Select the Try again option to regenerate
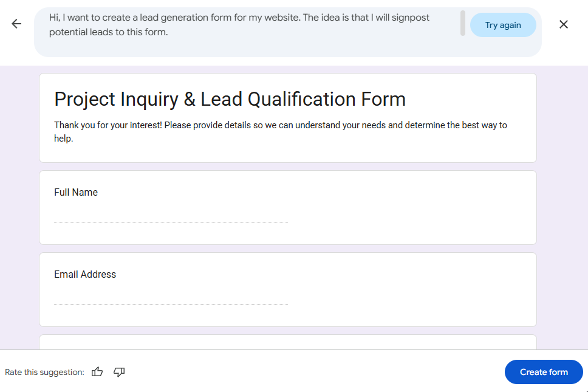 coord(503,24)
